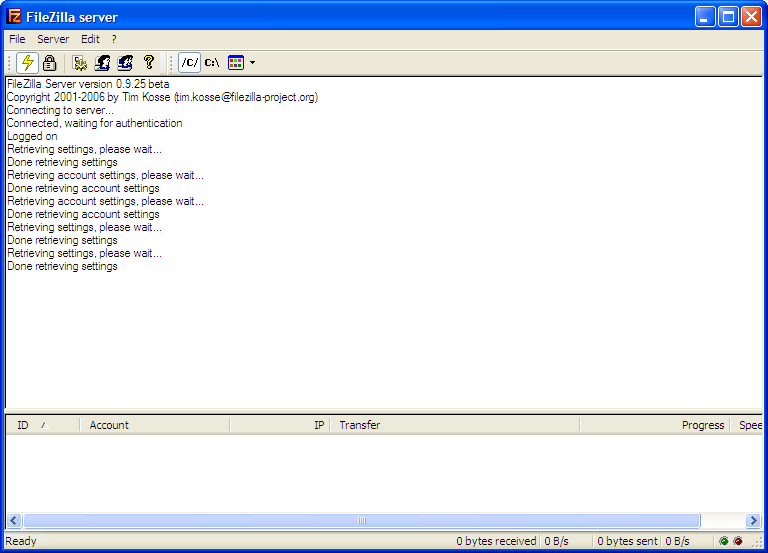
Task: Click the left arrow of horizontal scrollbar
Action: pyautogui.click(x=14, y=520)
